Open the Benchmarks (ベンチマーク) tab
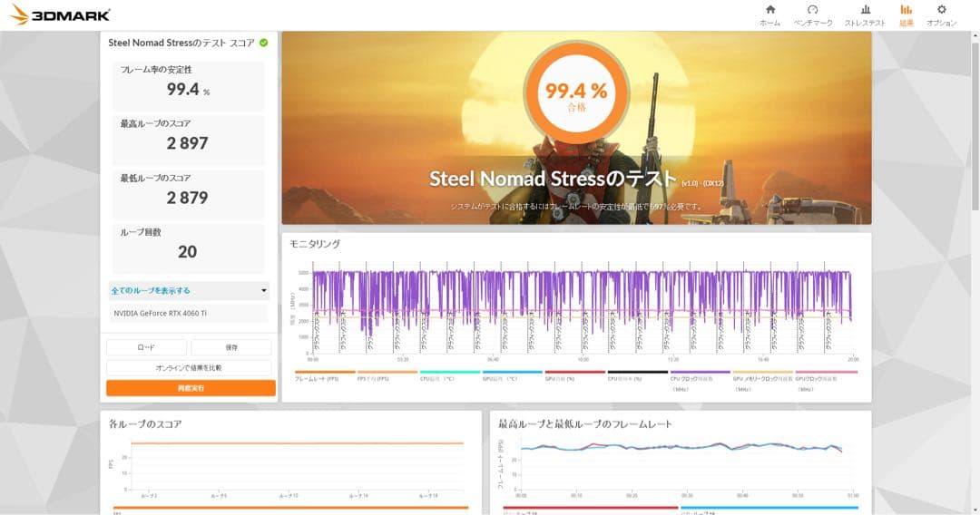980x515 pixels. coord(812,15)
